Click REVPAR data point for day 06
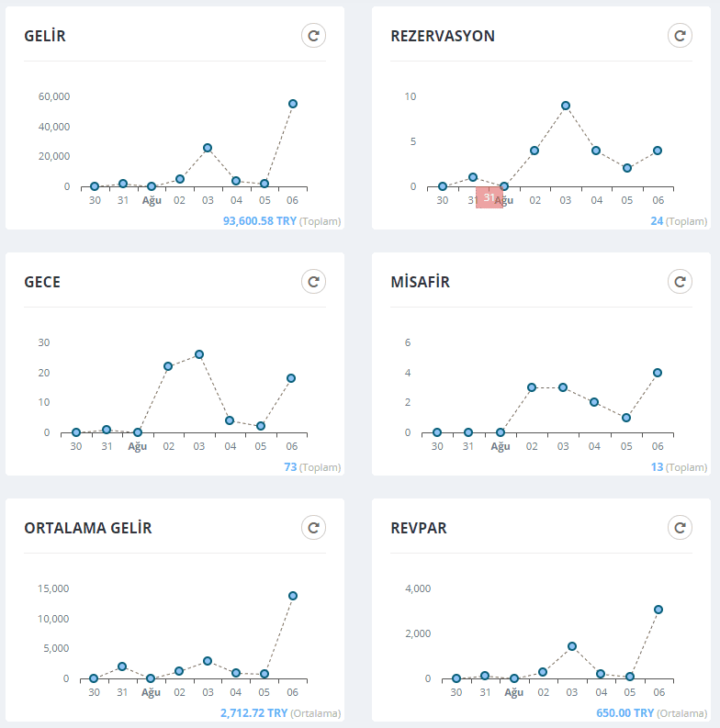Image resolution: width=720 pixels, height=728 pixels. 658,610
